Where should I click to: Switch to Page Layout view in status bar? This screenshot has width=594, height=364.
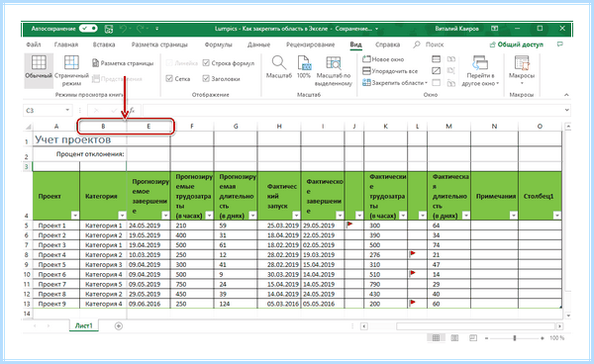[454, 338]
